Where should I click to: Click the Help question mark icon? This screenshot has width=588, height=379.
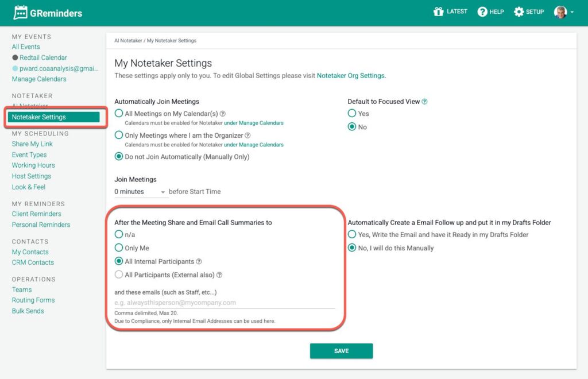482,12
